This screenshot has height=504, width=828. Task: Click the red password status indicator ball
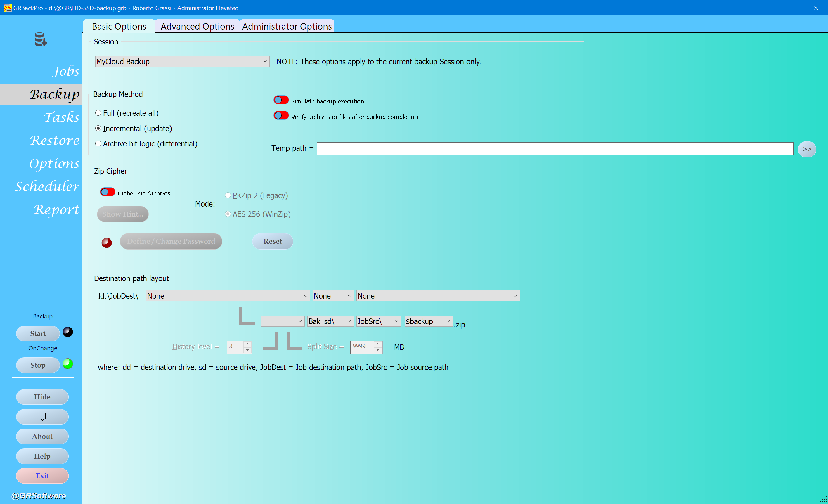(107, 242)
